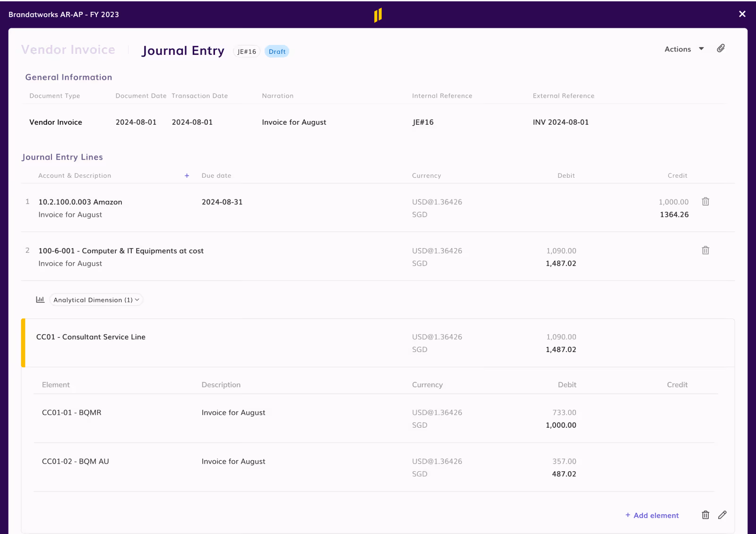Click credit amount 1364.26
The height and width of the screenshot is (534, 756).
point(674,215)
